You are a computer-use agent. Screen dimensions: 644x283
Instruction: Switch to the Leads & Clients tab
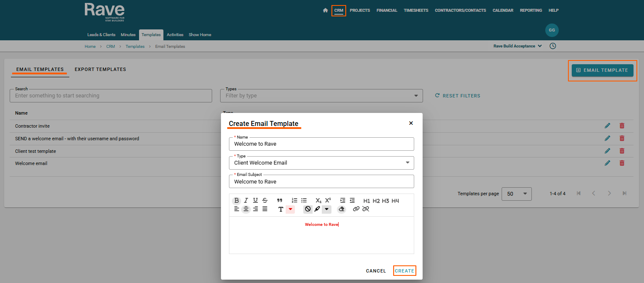point(101,35)
